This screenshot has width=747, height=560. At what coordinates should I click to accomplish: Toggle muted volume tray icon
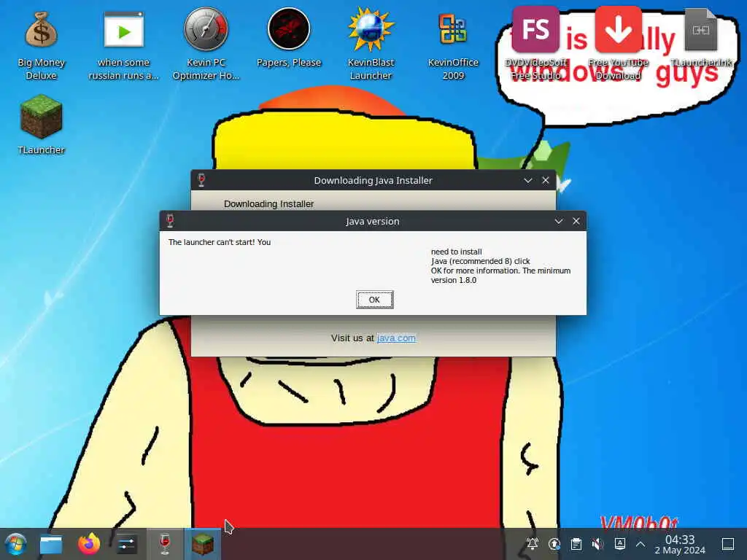click(x=597, y=544)
